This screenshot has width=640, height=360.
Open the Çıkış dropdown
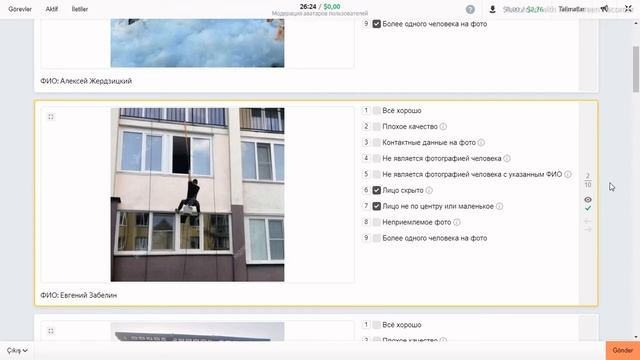click(17, 351)
